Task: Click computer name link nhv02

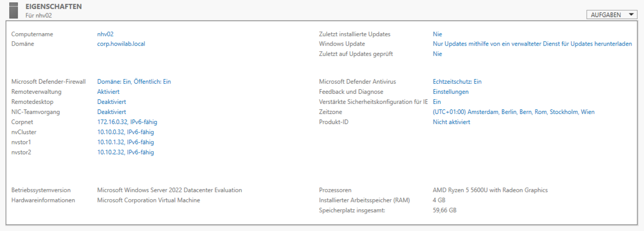Action: [x=105, y=34]
